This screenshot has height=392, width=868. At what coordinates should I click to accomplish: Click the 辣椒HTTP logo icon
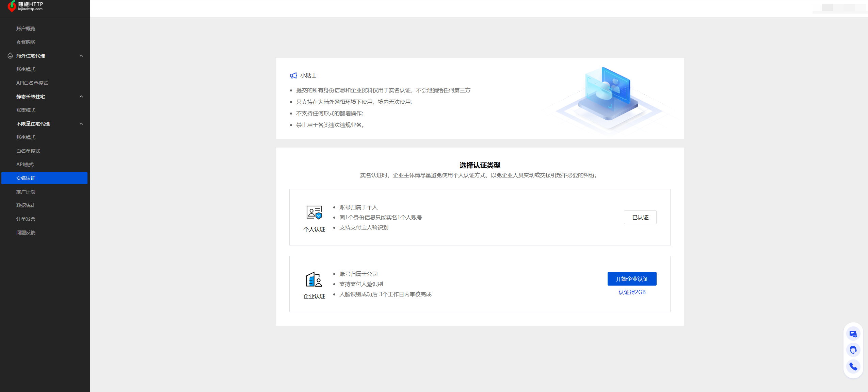(x=12, y=6)
